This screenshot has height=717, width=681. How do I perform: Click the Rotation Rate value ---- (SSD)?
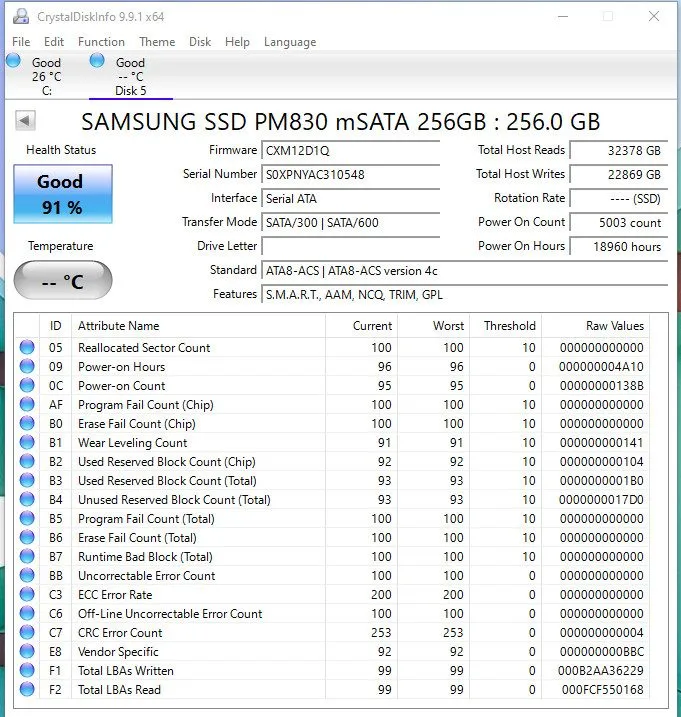(x=618, y=198)
